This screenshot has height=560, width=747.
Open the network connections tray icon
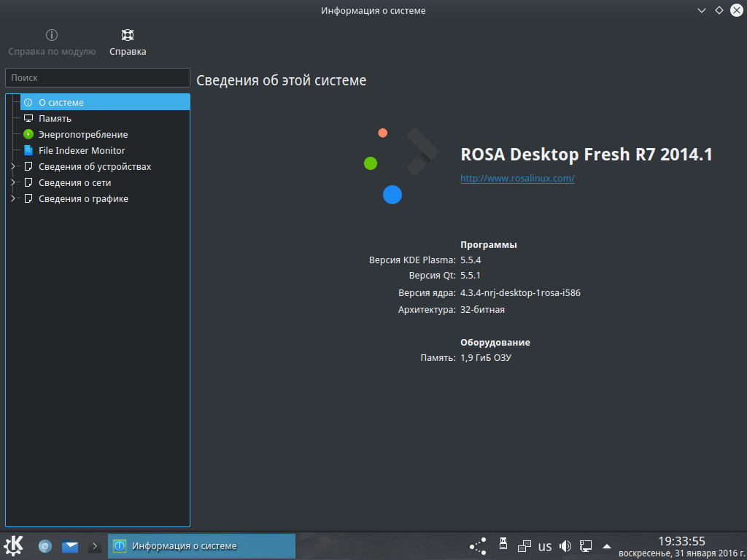click(x=524, y=545)
